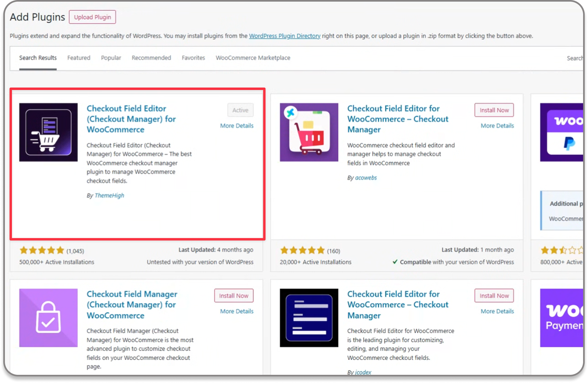This screenshot has height=383, width=588.
Task: Click Install Now for Checkout Field Manager
Action: pos(234,296)
